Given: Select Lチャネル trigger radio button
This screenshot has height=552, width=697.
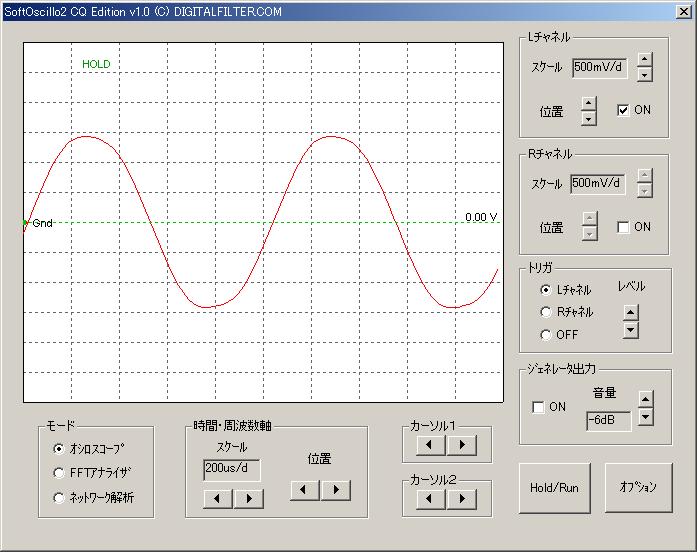Looking at the screenshot, I should 546,290.
